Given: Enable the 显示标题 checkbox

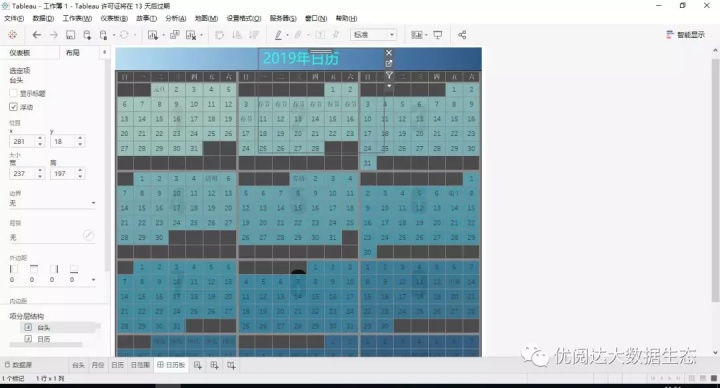Looking at the screenshot, I should pyautogui.click(x=13, y=93).
